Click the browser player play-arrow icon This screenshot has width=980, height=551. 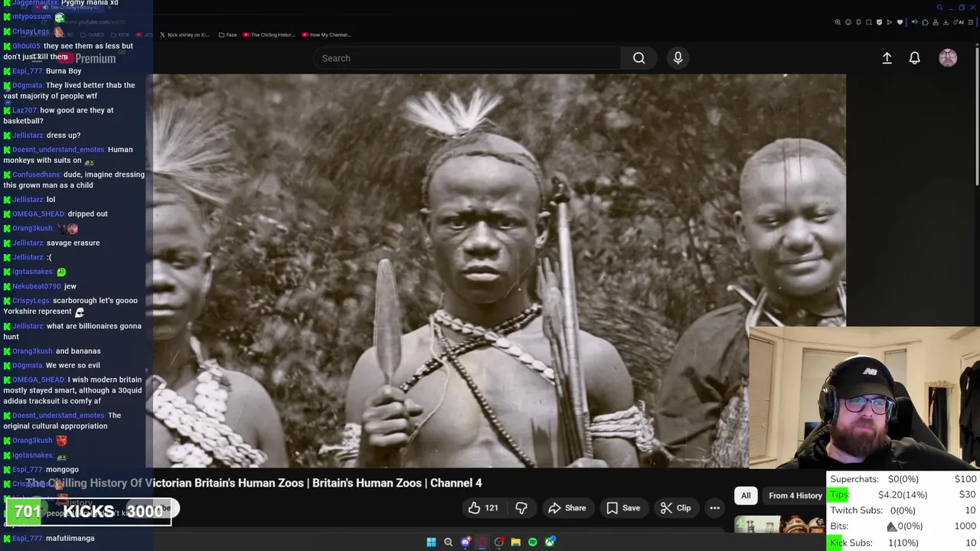tap(889, 22)
